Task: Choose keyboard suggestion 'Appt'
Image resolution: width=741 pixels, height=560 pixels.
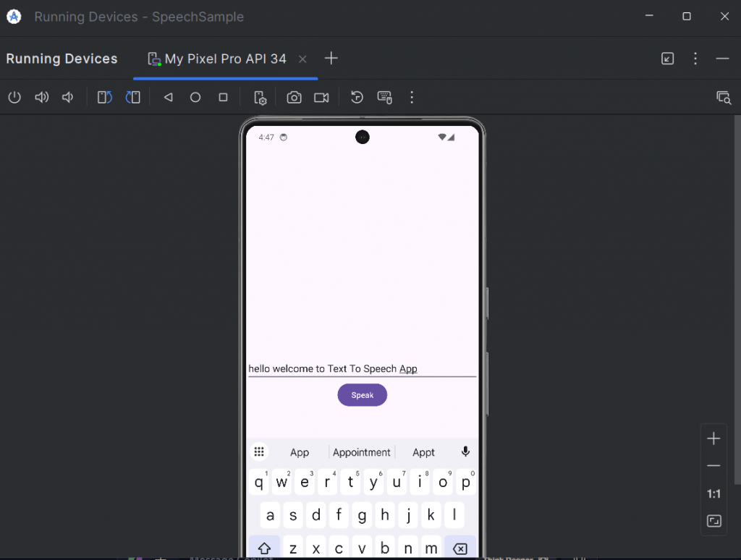Action: [x=423, y=452]
